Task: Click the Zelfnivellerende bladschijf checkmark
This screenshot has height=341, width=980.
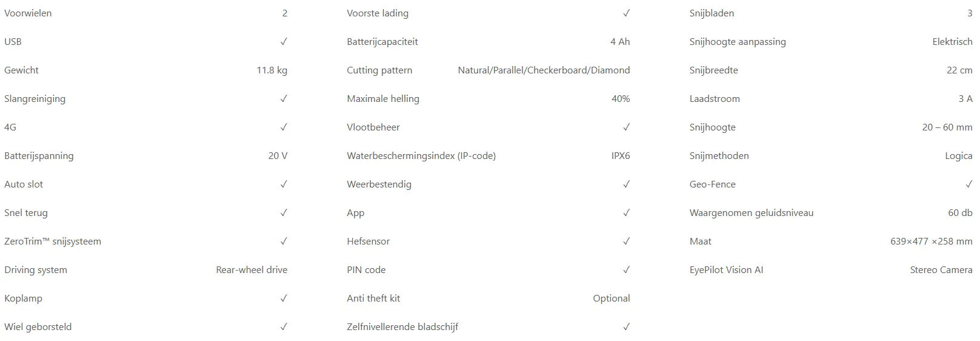Action: coord(626,327)
